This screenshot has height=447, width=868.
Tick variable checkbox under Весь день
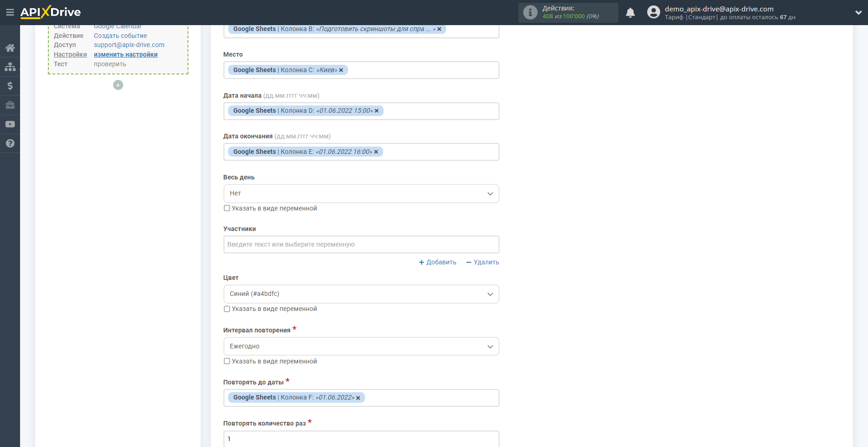227,208
